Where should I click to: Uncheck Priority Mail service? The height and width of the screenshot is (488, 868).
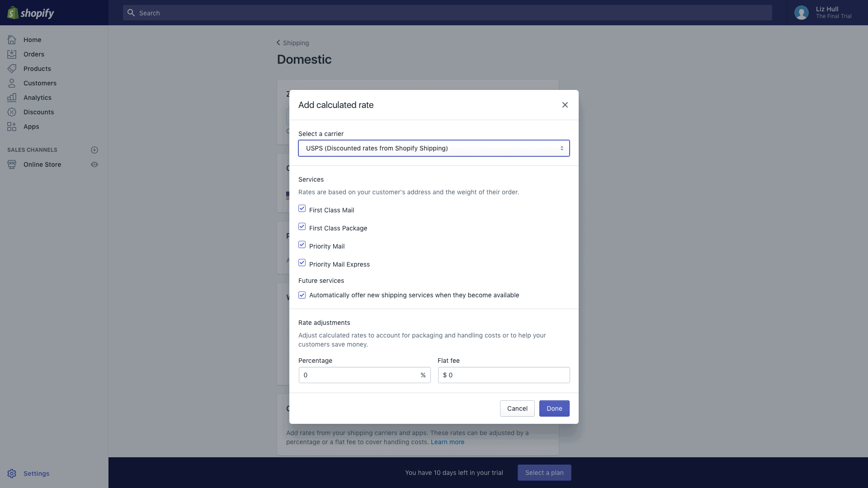tap(302, 245)
